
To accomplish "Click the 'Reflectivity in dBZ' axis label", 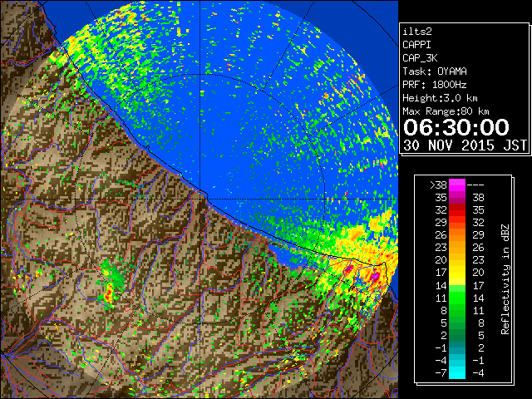I will click(x=505, y=279).
